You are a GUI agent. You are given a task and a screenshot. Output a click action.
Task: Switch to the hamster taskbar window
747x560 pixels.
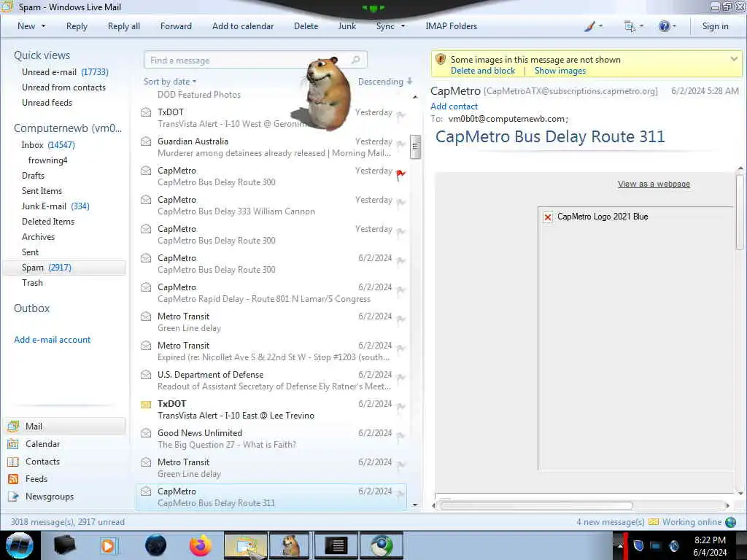pyautogui.click(x=290, y=545)
